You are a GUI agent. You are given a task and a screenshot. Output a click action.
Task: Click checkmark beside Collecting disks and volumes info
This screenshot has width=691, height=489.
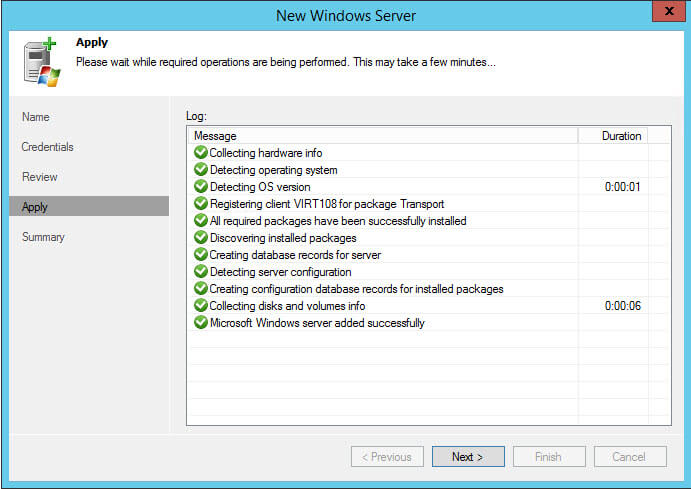coord(200,306)
